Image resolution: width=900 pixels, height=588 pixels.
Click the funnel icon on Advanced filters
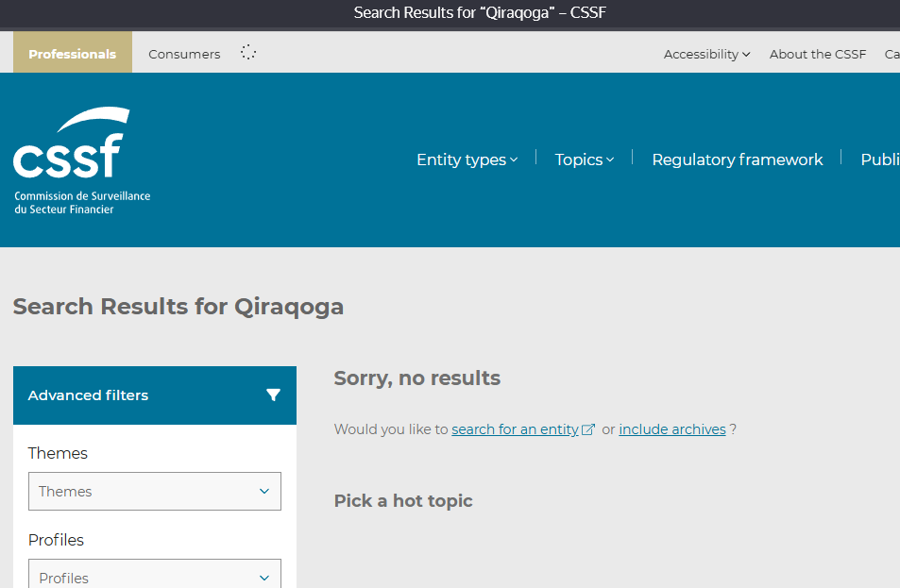(x=274, y=395)
